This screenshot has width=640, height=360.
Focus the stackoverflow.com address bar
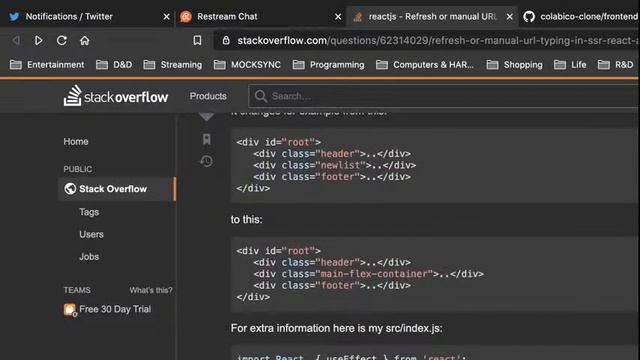427,40
